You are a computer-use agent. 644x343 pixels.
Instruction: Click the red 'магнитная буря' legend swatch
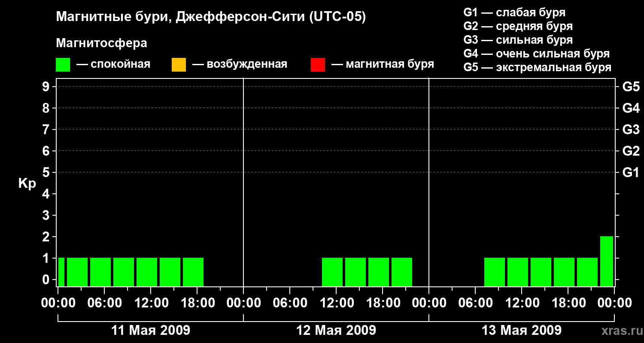click(318, 65)
